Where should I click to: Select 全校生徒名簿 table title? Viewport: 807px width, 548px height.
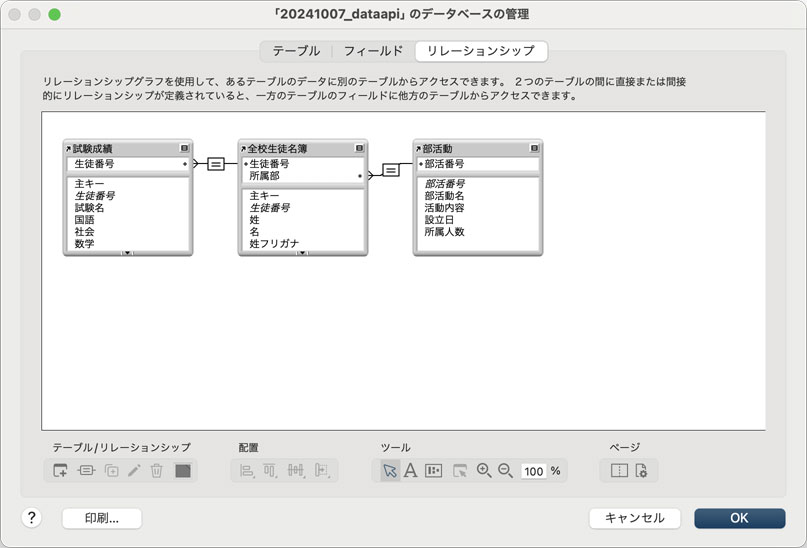(277, 149)
